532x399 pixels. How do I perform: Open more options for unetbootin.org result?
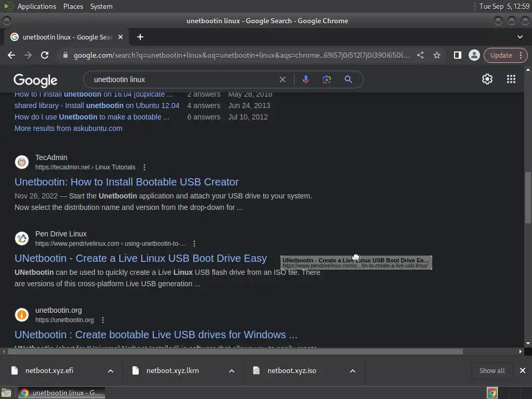click(x=103, y=320)
